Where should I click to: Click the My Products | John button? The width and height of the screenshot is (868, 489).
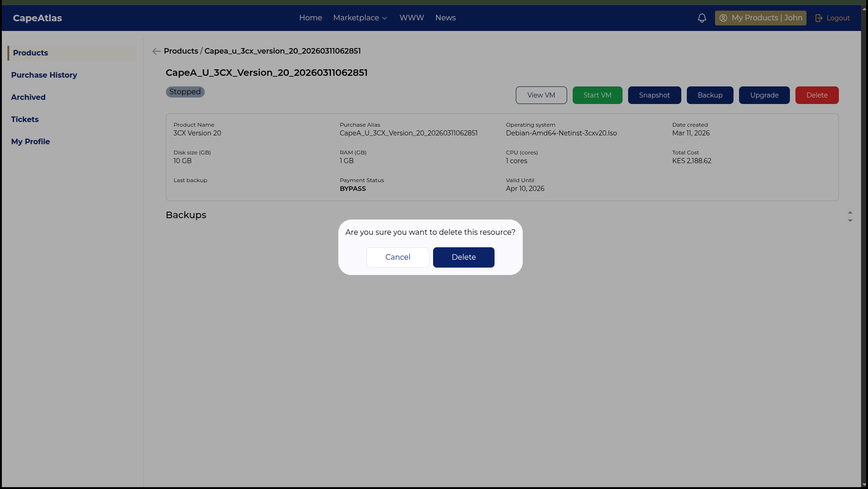760,18
